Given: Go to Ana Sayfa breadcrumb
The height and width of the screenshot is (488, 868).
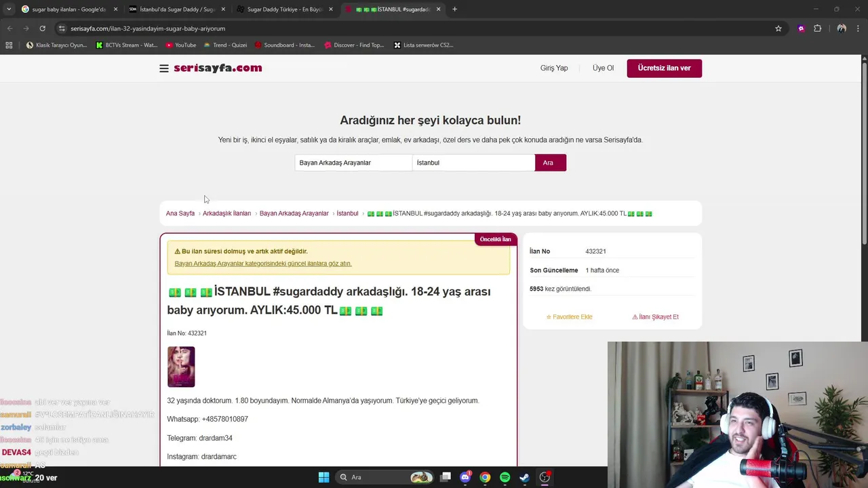Looking at the screenshot, I should (180, 213).
